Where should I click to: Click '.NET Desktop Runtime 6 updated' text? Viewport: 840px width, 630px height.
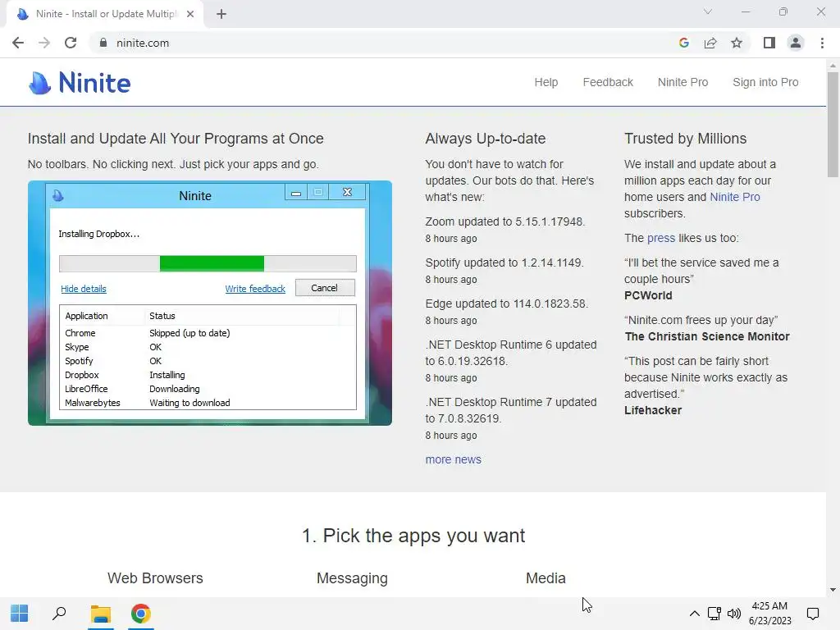pos(510,345)
